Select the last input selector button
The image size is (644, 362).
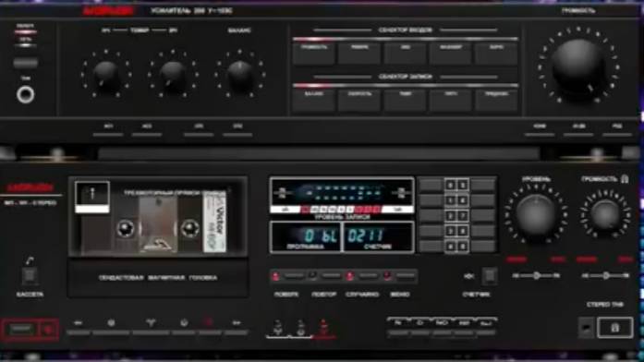(x=496, y=54)
